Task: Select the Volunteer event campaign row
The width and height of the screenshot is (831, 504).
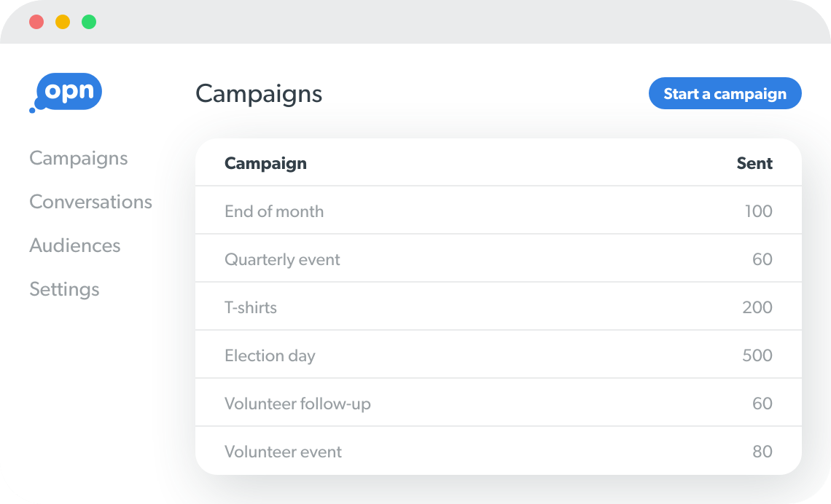Action: 283,452
